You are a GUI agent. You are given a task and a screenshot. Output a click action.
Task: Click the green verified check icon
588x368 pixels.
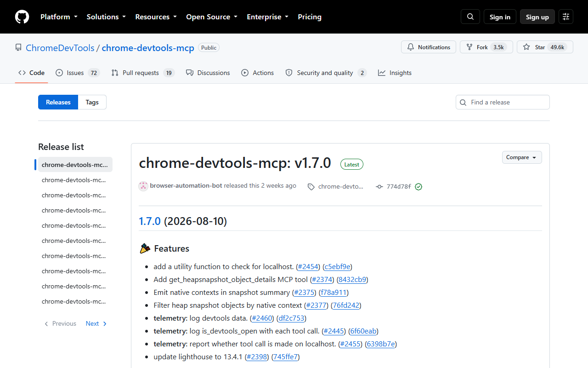[x=418, y=187]
